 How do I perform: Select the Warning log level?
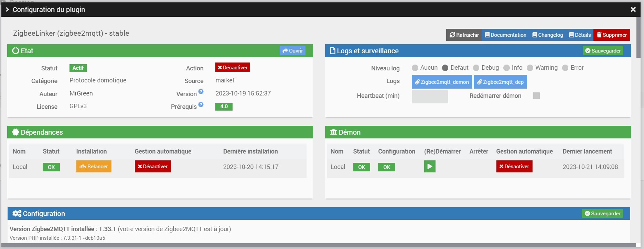point(530,68)
